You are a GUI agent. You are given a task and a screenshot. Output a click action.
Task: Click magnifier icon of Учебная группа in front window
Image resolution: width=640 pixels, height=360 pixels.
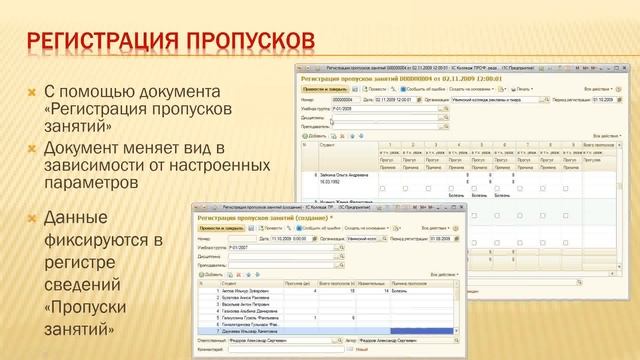pos(342,248)
